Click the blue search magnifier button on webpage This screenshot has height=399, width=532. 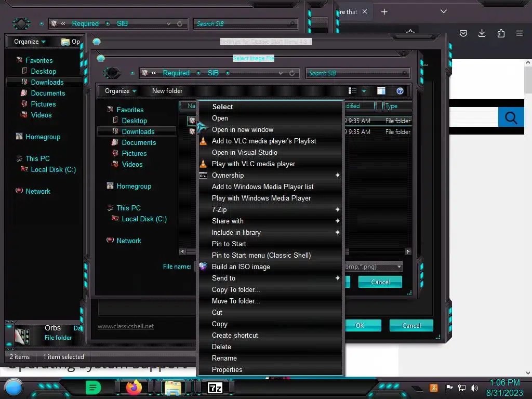point(511,117)
